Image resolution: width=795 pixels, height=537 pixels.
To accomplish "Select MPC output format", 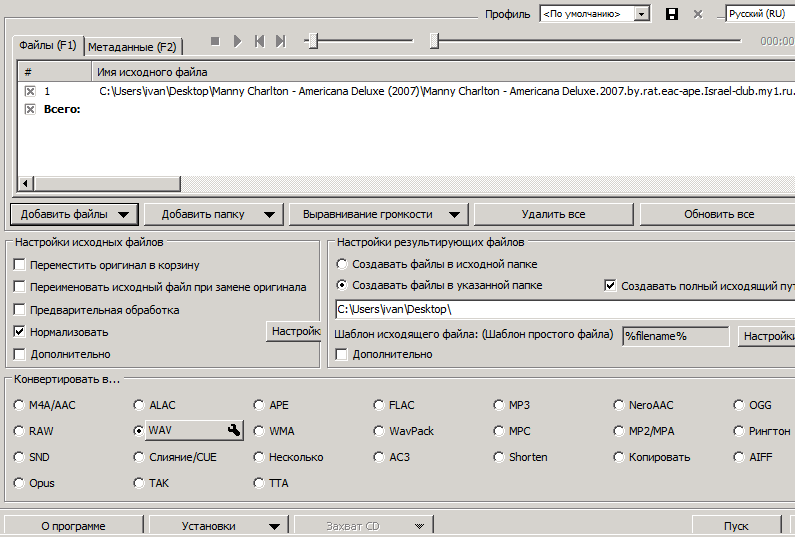I will 499,431.
